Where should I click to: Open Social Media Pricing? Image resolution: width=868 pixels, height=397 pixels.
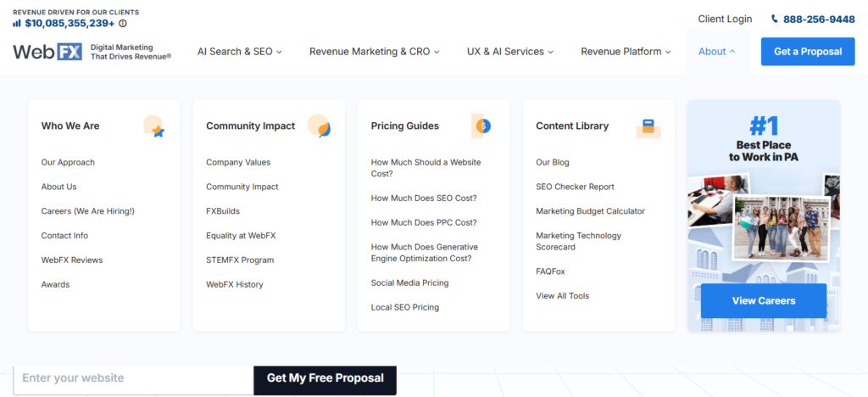pos(409,282)
